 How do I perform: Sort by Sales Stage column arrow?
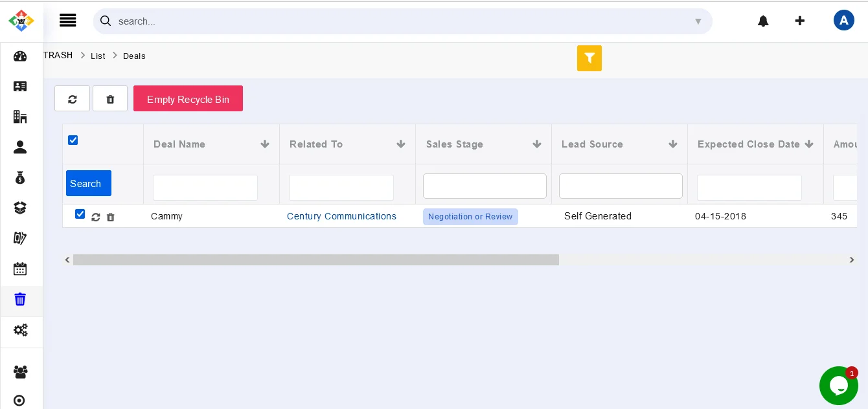(536, 144)
